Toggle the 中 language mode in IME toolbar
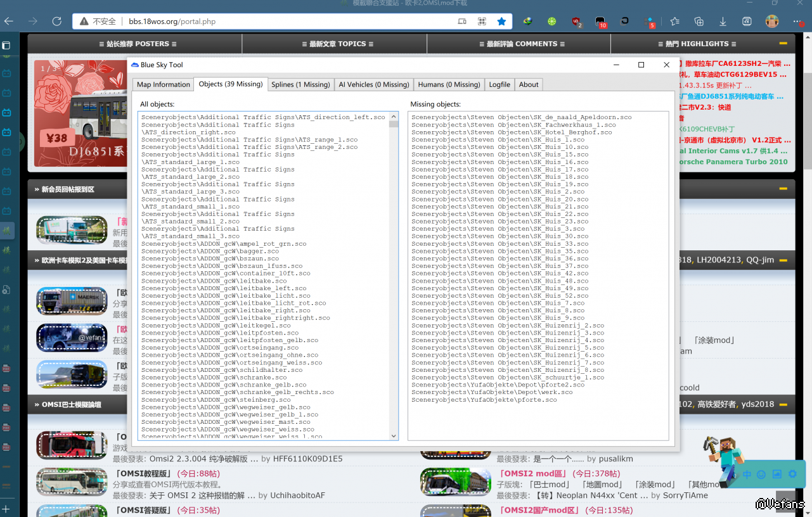 [747, 474]
